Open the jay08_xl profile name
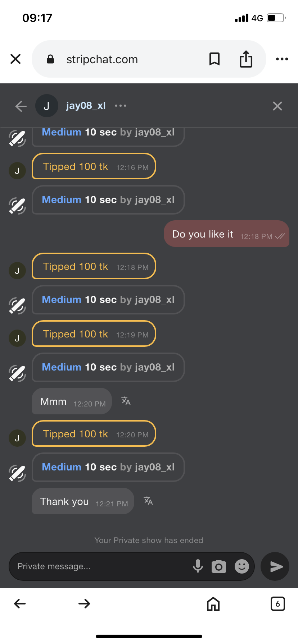 click(86, 106)
